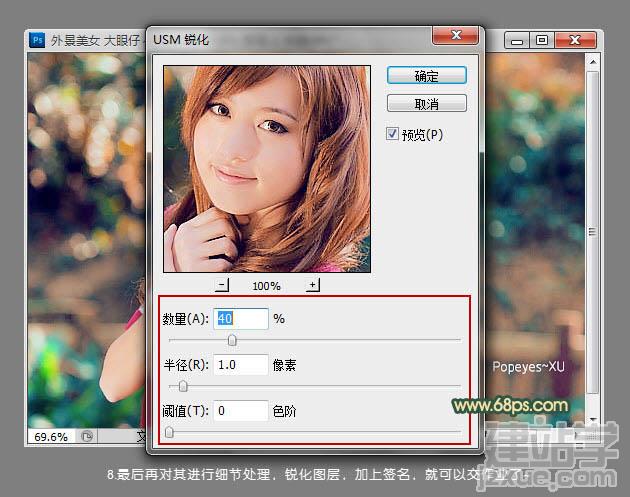The height and width of the screenshot is (497, 630).
Task: Minimize the Photoshop document window
Action: [x=517, y=41]
